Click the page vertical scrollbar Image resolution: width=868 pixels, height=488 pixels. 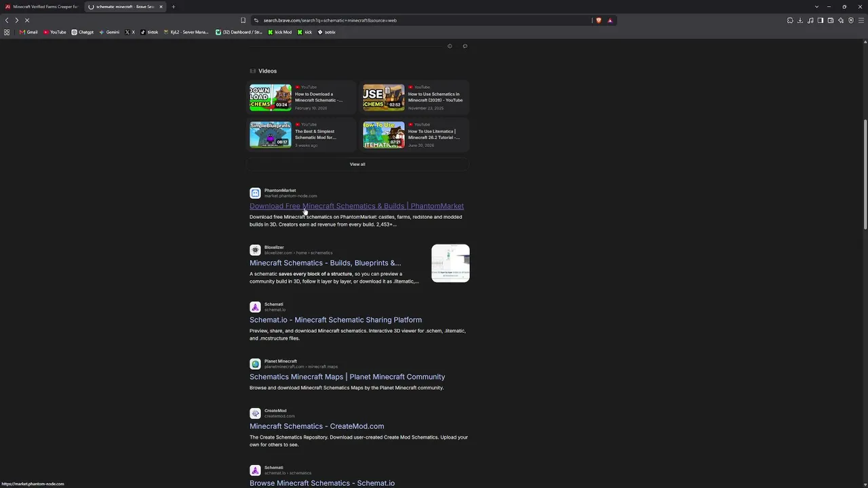pyautogui.click(x=865, y=176)
